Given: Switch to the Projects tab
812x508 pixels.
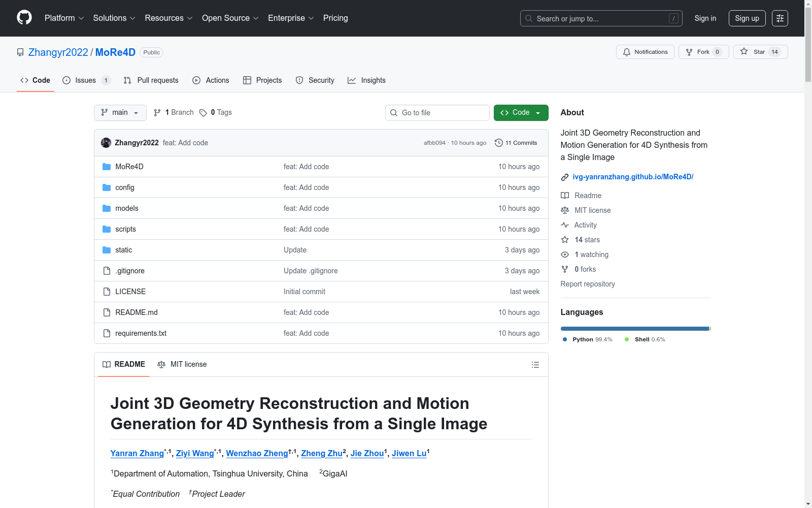Looking at the screenshot, I should tap(262, 80).
